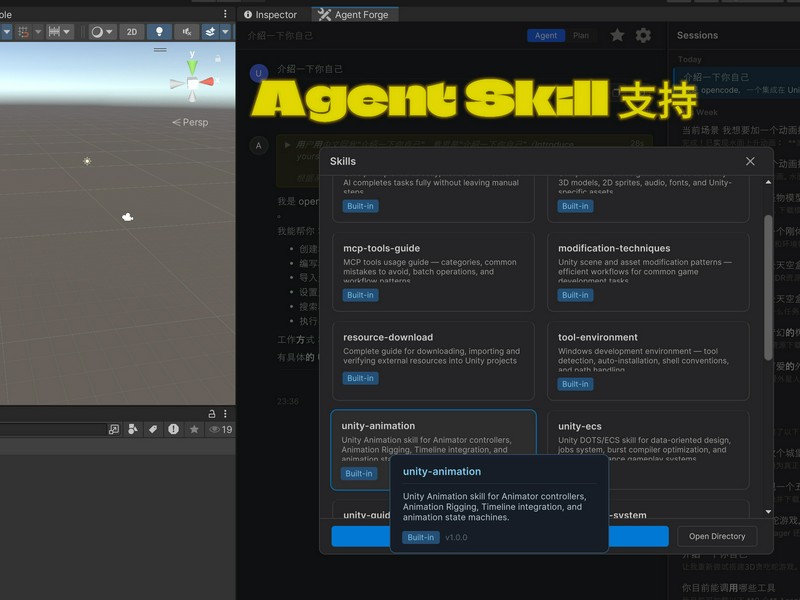Toggle the lower panel lock icon
The height and width of the screenshot is (600, 800).
pos(212,414)
